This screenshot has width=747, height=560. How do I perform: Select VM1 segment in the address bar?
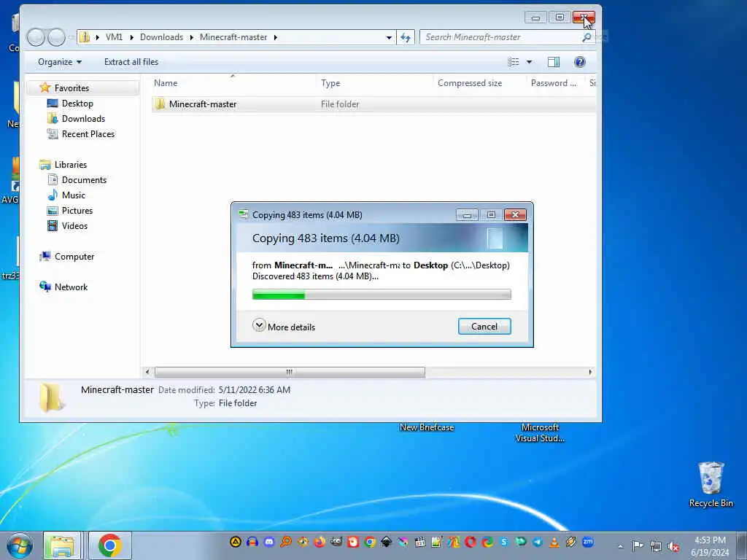(x=114, y=37)
